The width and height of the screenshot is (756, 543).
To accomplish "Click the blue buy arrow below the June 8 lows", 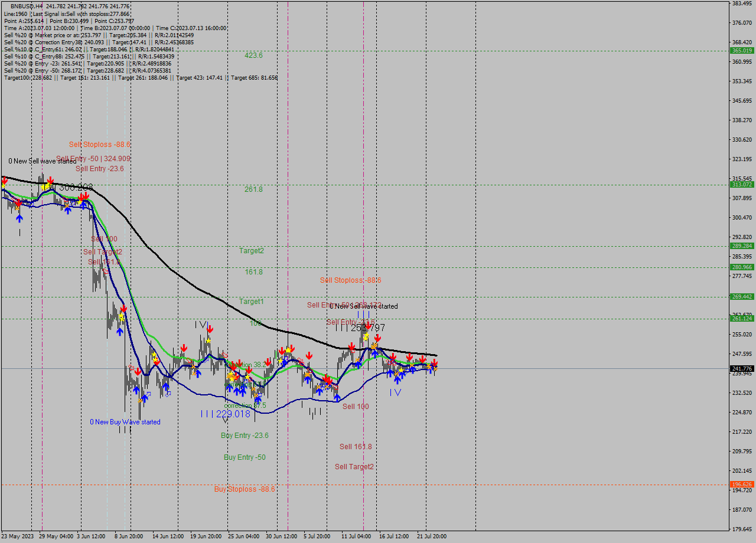I will pyautogui.click(x=136, y=391).
